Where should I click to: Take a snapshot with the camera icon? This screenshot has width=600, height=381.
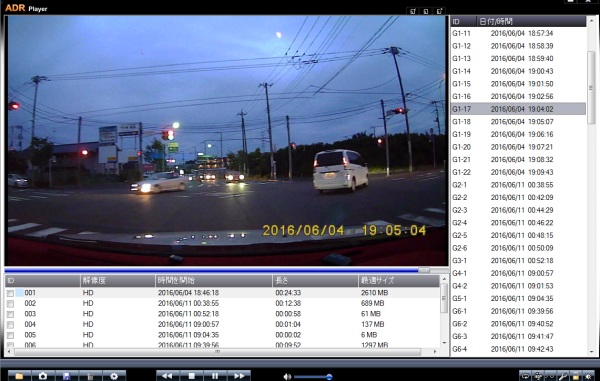coord(43,376)
